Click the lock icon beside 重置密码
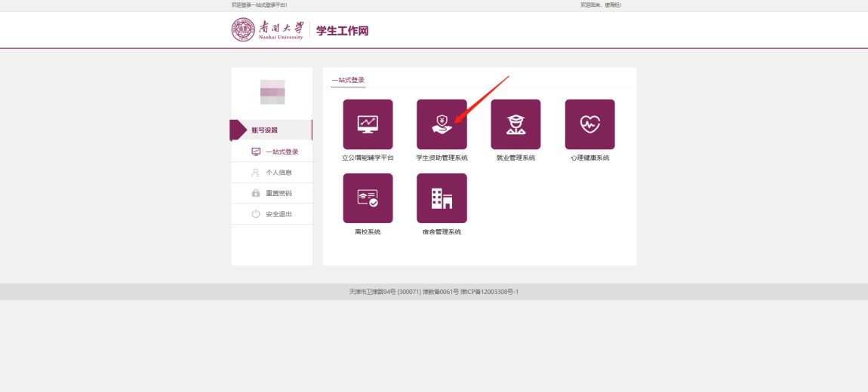 (256, 194)
